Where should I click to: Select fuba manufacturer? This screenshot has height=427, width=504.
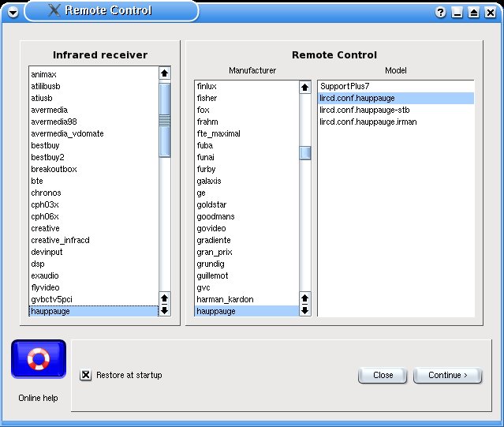click(x=247, y=145)
